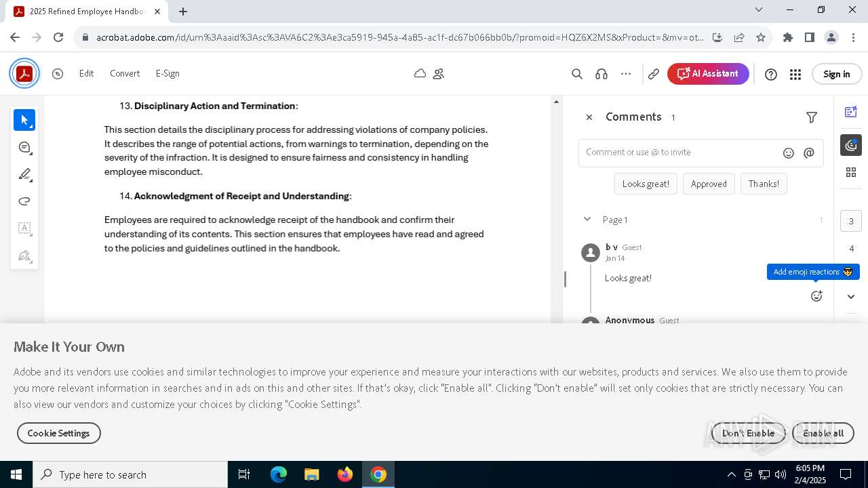Open the Adobe apps grid
This screenshot has width=868, height=488.
pyautogui.click(x=795, y=74)
